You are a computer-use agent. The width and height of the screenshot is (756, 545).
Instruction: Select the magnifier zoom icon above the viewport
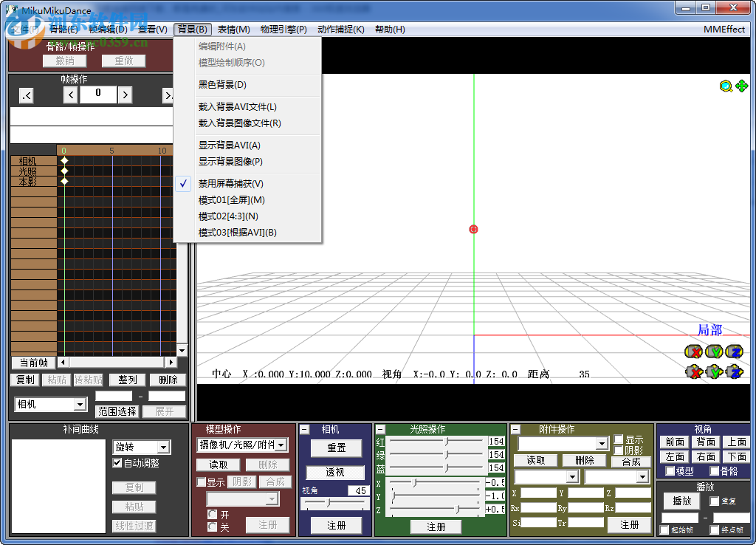725,86
